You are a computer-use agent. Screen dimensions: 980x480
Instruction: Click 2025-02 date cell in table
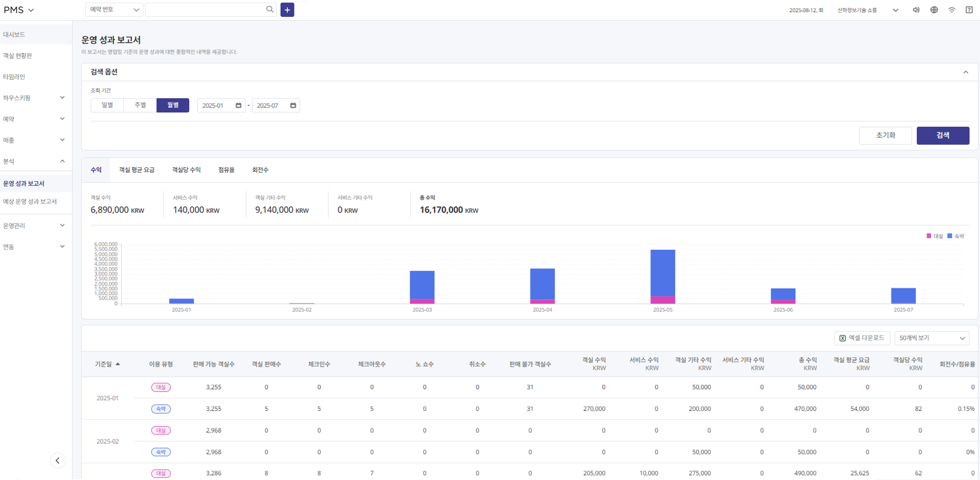(107, 441)
